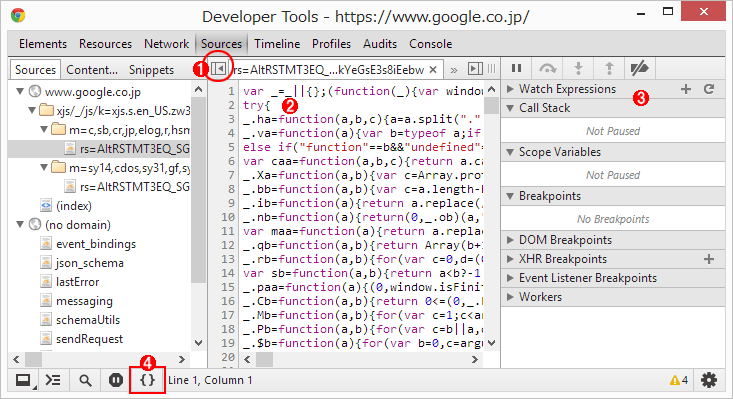
Task: Select the Content scripts subtab
Action: [x=92, y=70]
